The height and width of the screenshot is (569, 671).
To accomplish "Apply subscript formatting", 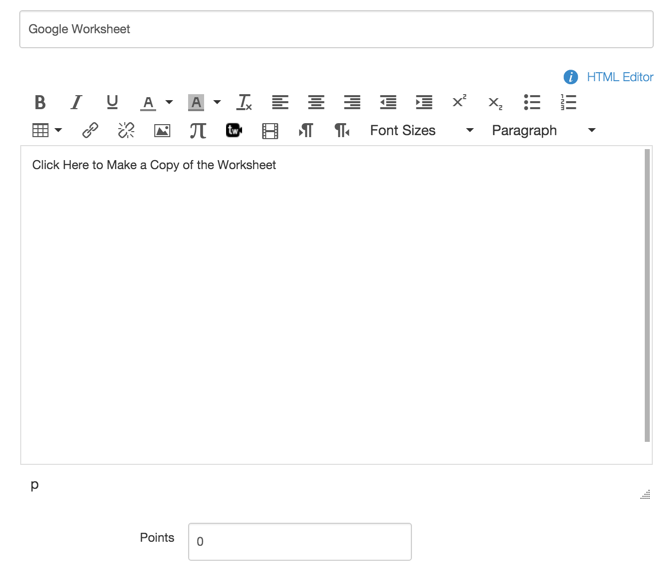I will click(496, 103).
